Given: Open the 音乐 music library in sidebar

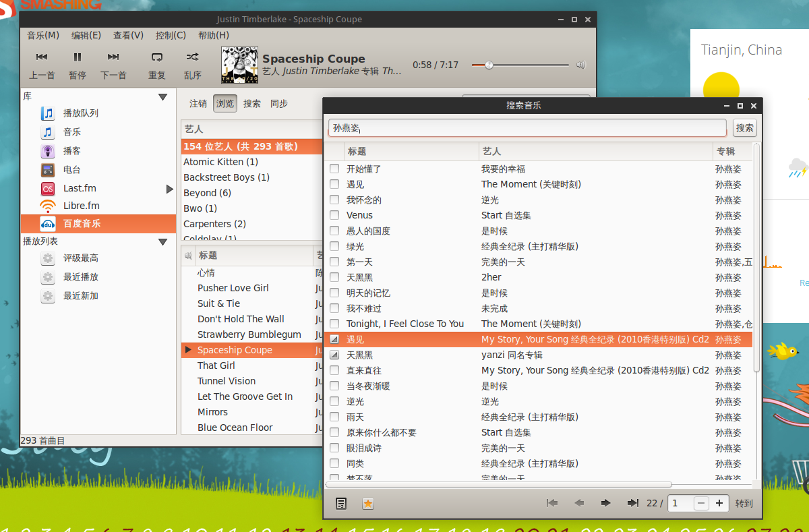Looking at the screenshot, I should pyautogui.click(x=72, y=132).
